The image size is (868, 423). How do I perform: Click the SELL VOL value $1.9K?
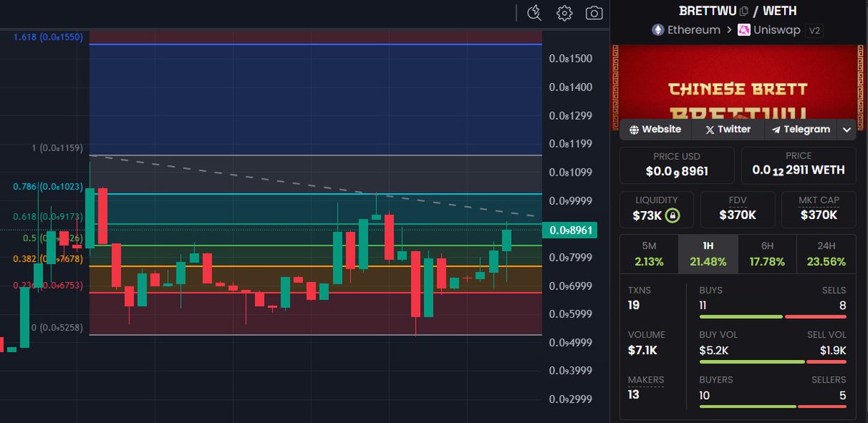pyautogui.click(x=833, y=350)
